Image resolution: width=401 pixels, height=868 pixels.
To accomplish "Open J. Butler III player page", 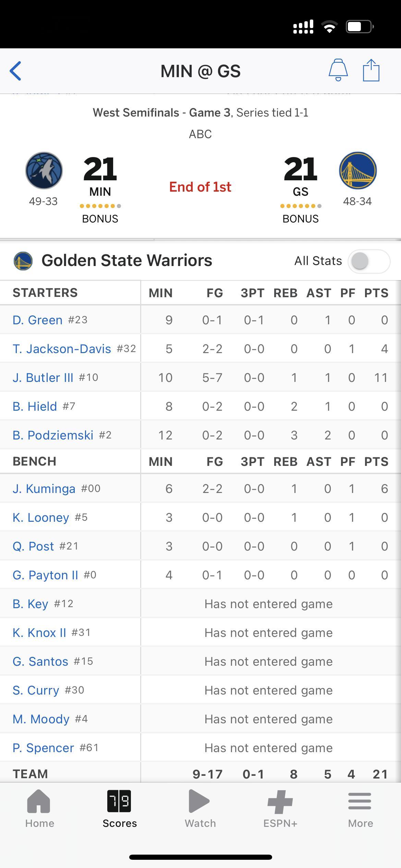I will [x=43, y=377].
